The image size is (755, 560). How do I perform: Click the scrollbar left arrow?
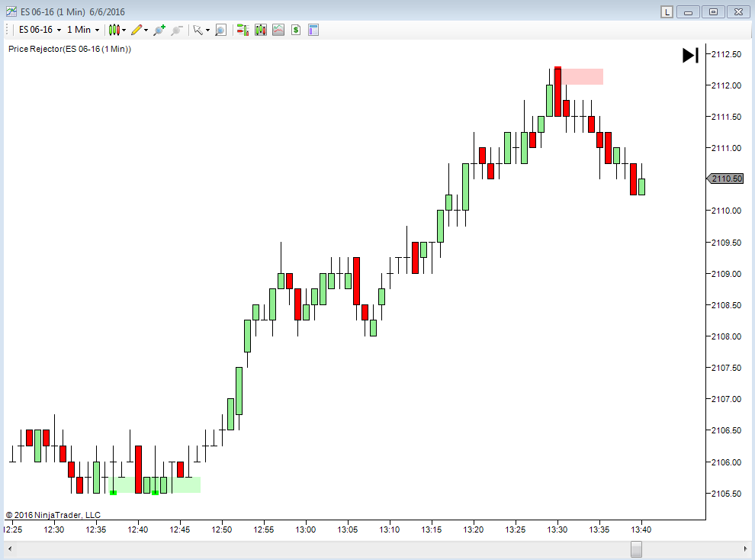coord(9,549)
